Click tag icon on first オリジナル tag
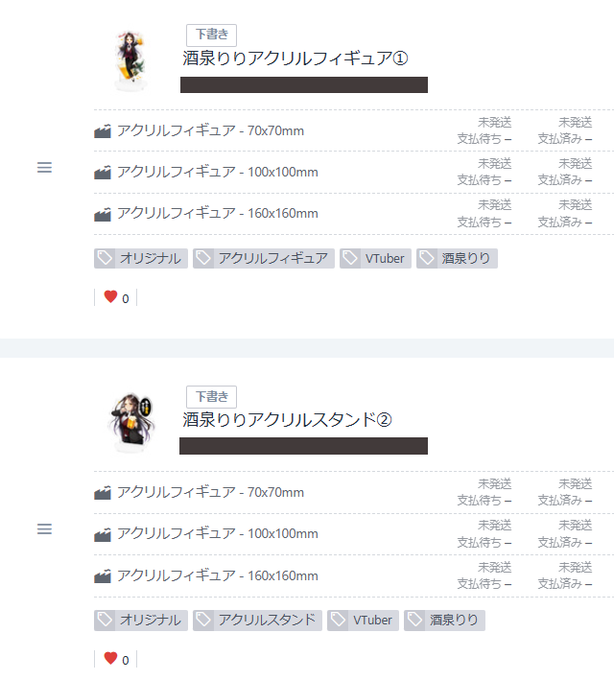 point(105,258)
